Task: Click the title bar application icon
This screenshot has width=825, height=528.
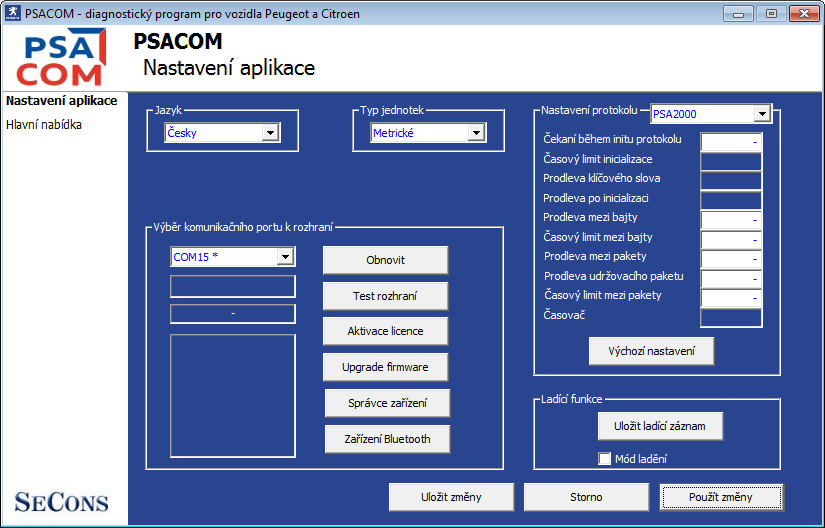Action: 13,14
